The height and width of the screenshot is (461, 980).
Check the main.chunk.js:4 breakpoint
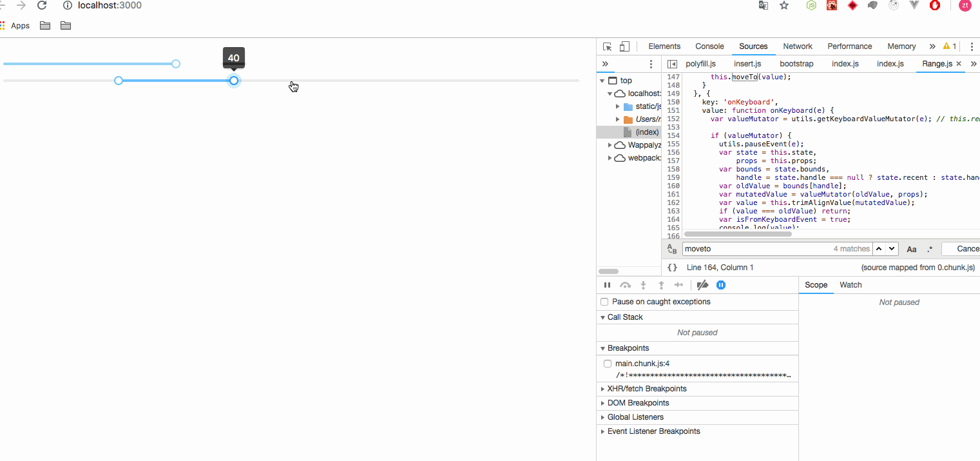click(x=608, y=364)
